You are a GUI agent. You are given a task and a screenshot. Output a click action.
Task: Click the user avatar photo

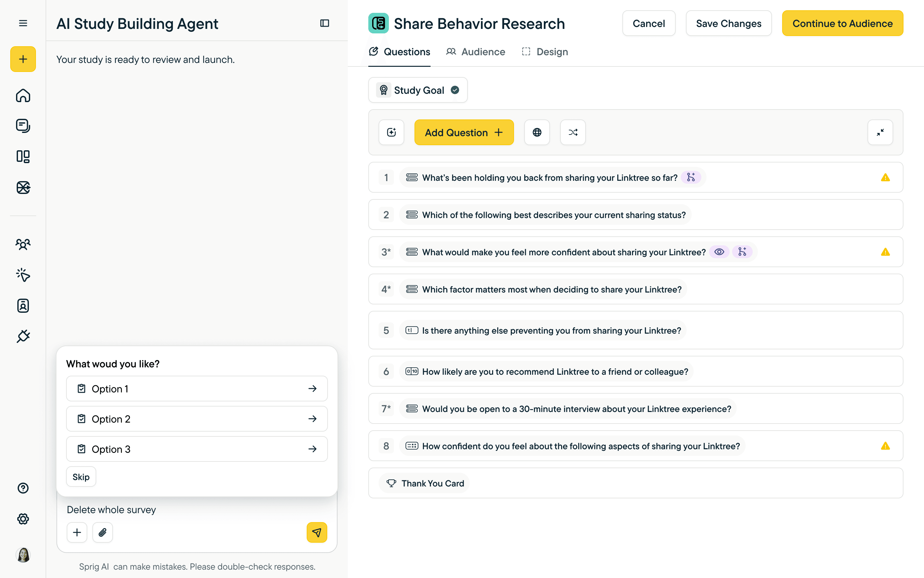click(x=23, y=555)
